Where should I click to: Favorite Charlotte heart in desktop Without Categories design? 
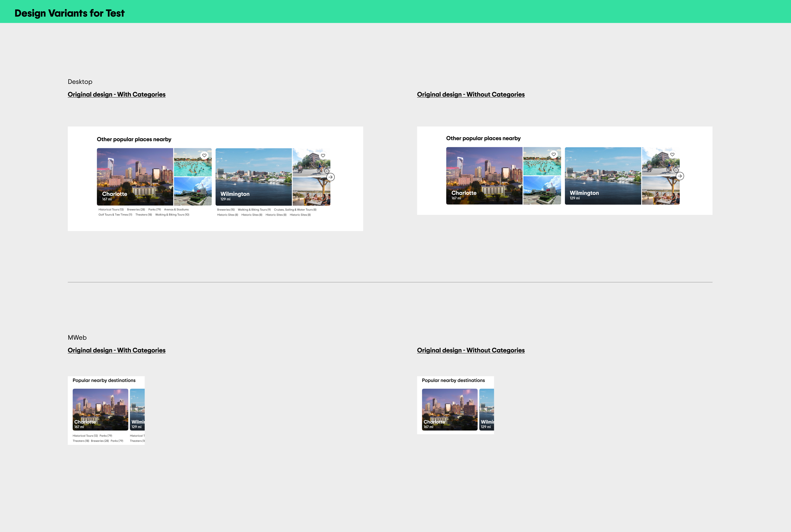[554, 154]
